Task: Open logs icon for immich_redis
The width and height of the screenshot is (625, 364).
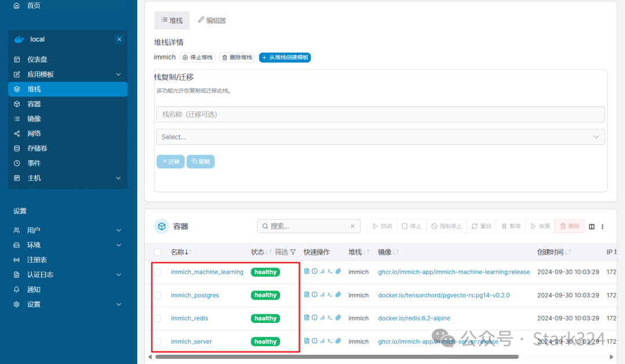Action: pyautogui.click(x=307, y=318)
